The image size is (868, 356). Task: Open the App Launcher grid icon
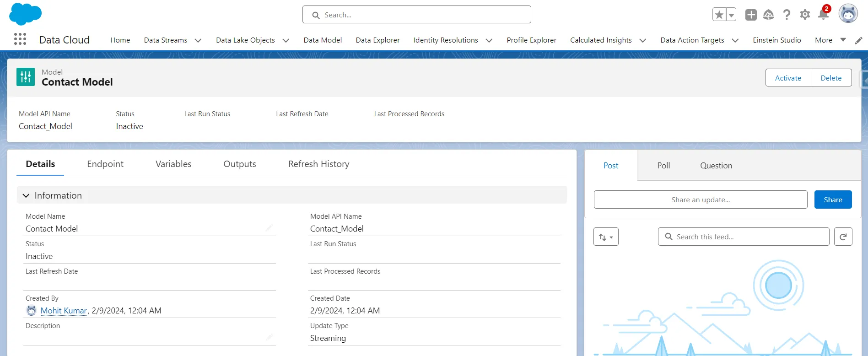[20, 39]
